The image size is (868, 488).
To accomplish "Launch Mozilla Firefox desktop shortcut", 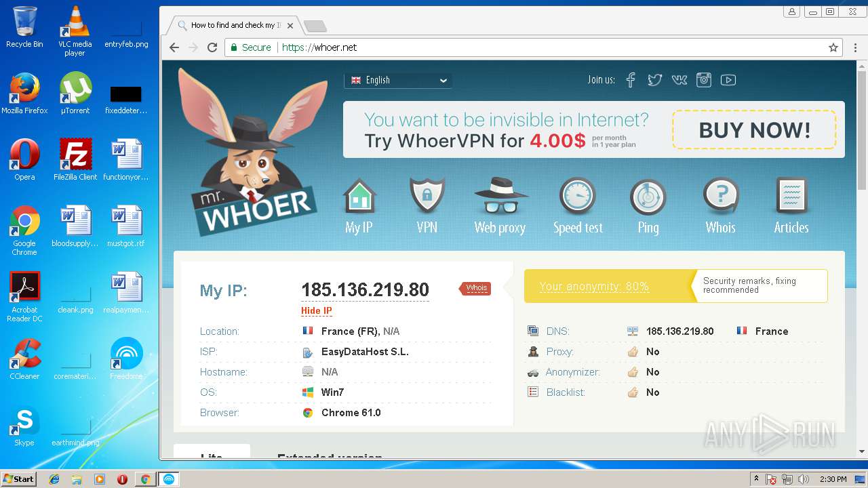I will 24,94.
